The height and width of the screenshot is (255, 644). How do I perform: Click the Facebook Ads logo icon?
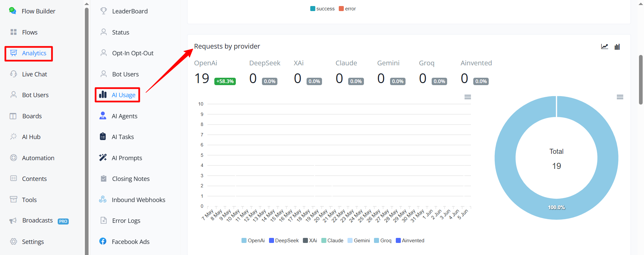(x=103, y=241)
